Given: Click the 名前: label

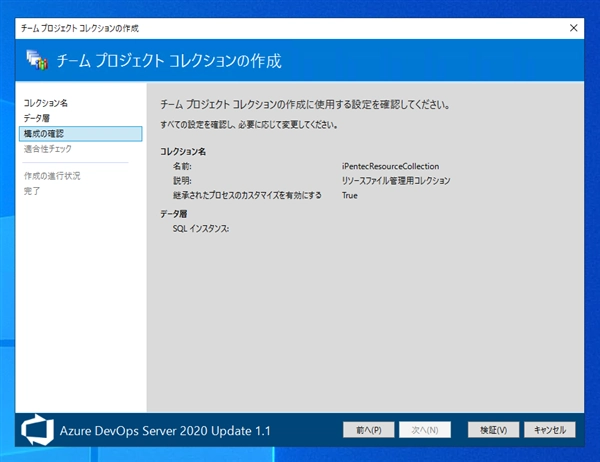Looking at the screenshot, I should point(182,166).
